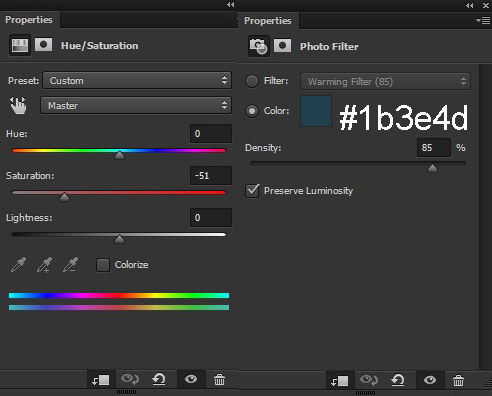This screenshot has height=396, width=492.
Task: Uncheck Preserve Luminosity
Action: click(x=252, y=191)
